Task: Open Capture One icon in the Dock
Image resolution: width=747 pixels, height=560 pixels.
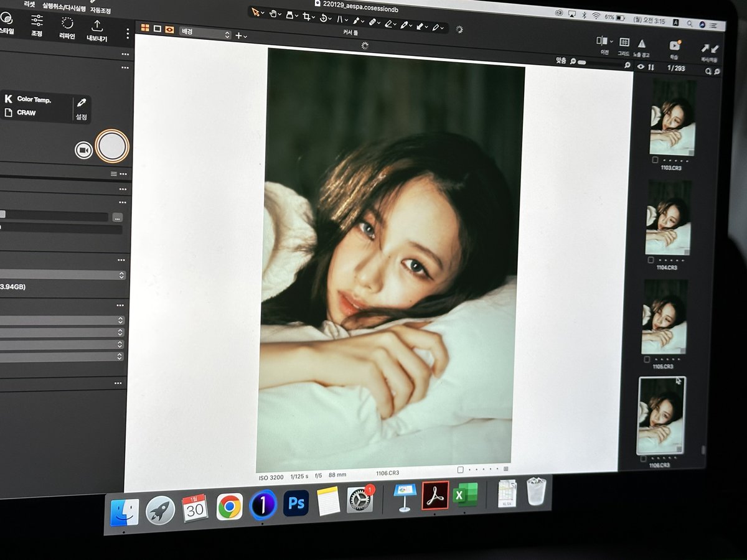Action: click(263, 505)
